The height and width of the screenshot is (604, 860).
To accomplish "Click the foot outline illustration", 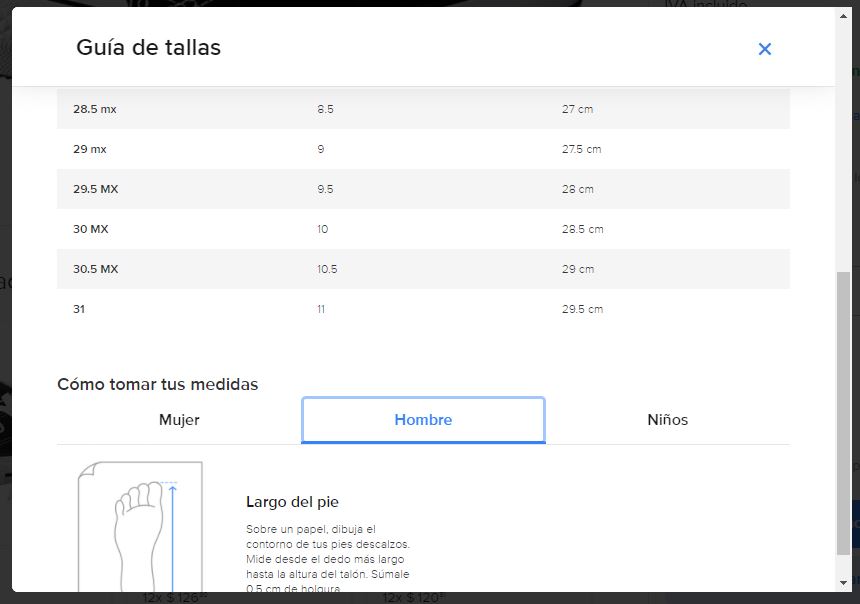I will tap(140, 528).
